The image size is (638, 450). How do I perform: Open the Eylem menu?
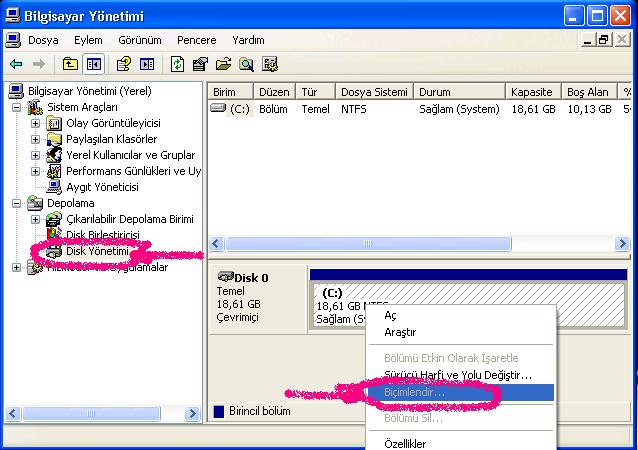(88, 40)
